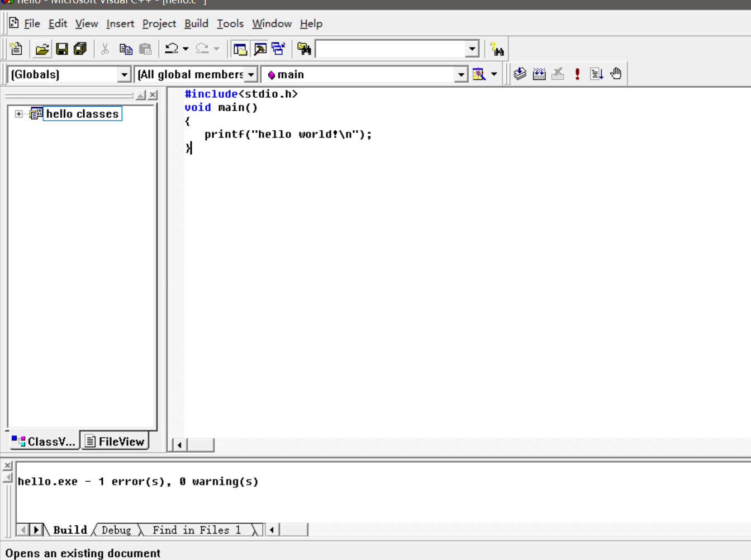Click the output tabs left scroll arrow
The height and width of the screenshot is (560, 751).
tap(23, 529)
